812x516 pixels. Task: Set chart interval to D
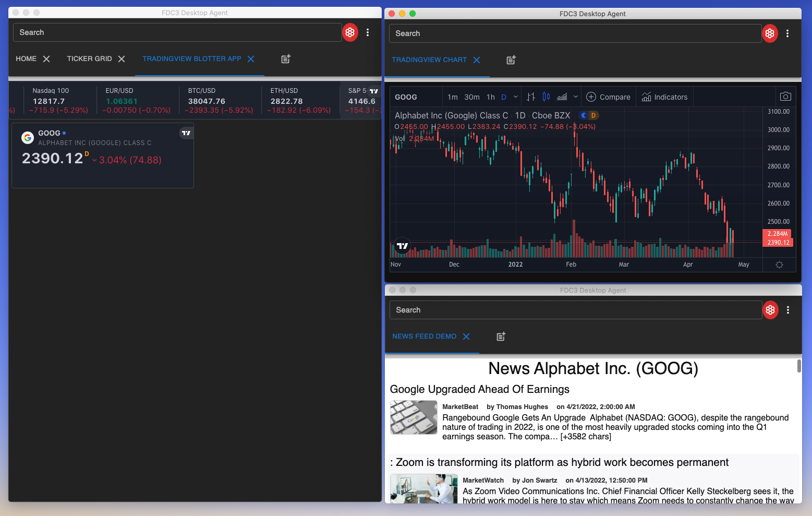tap(504, 97)
